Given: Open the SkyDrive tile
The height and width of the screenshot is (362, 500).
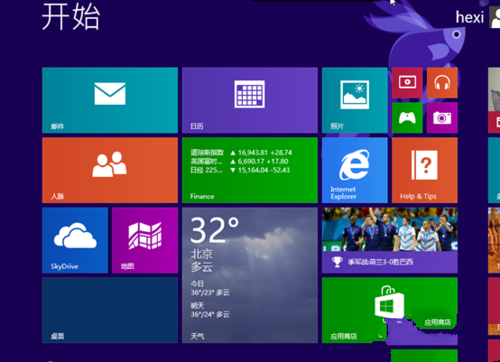Looking at the screenshot, I should click(75, 240).
